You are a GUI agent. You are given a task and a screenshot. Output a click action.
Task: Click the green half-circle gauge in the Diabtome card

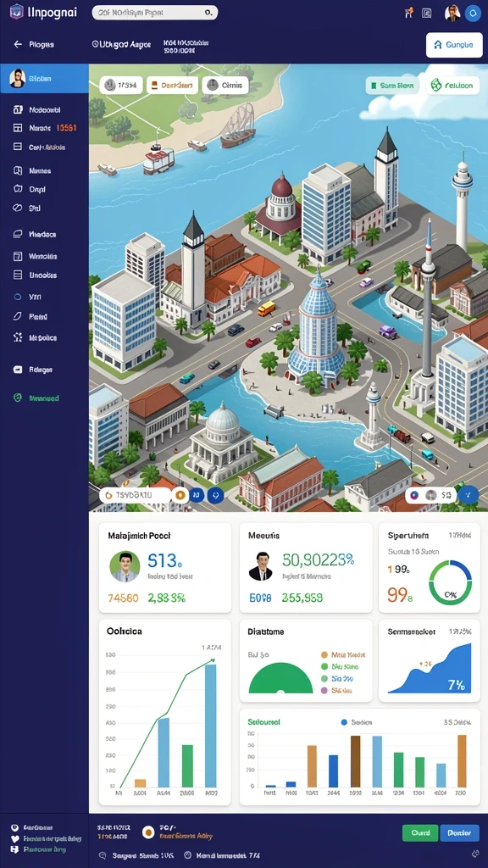[x=280, y=678]
